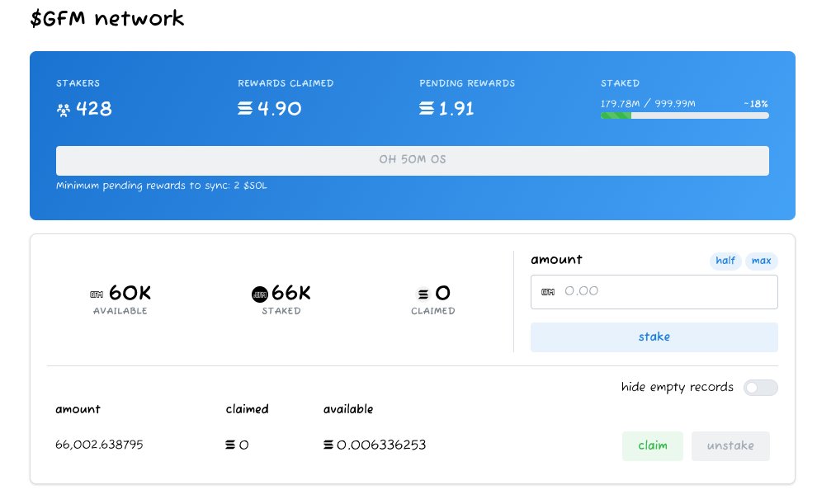Click the 66K staked balance
The width and height of the screenshot is (817, 504).
(x=290, y=293)
